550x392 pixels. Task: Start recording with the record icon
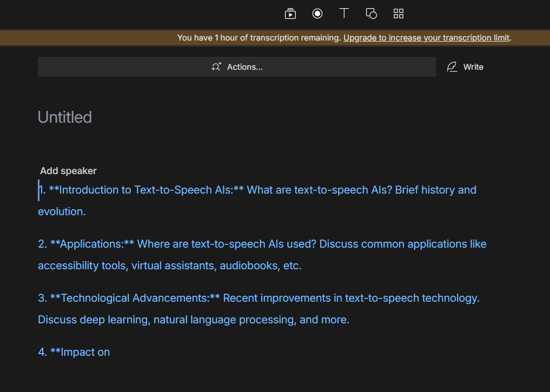coord(317,14)
